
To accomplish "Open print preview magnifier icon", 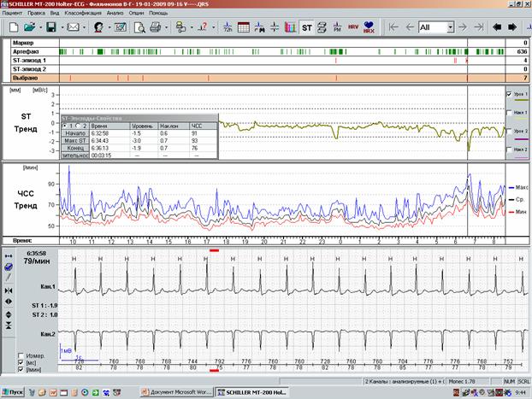I will (139, 27).
